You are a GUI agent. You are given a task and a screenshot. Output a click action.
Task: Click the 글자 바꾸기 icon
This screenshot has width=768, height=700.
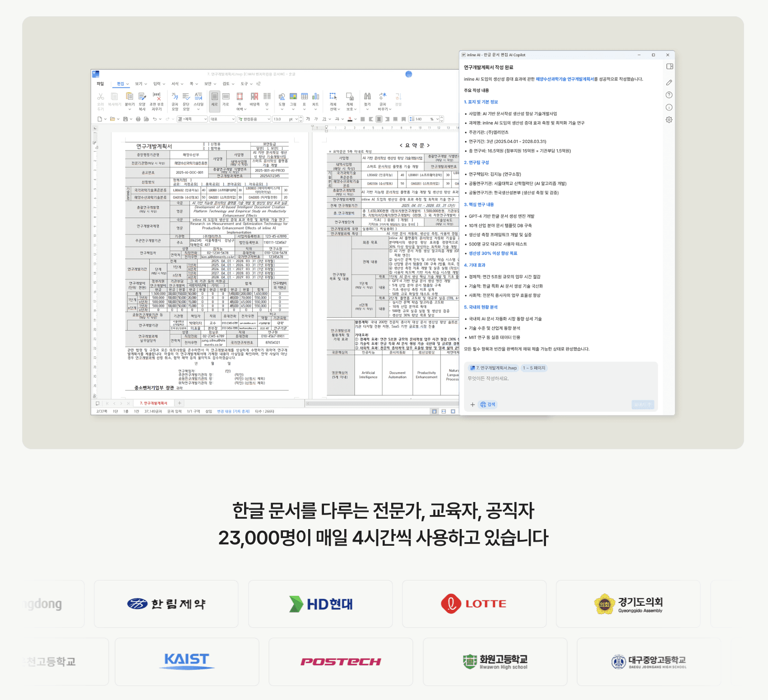click(383, 97)
